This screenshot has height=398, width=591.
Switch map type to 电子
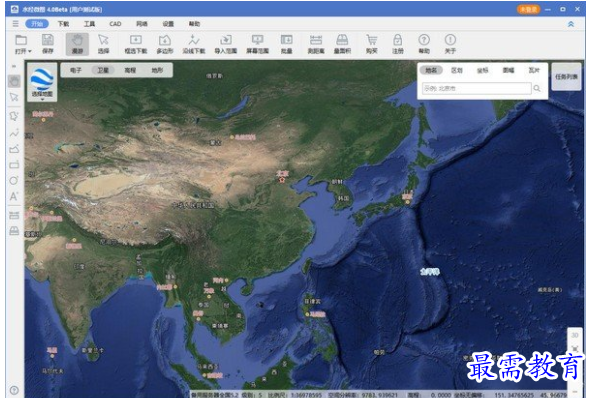point(76,70)
